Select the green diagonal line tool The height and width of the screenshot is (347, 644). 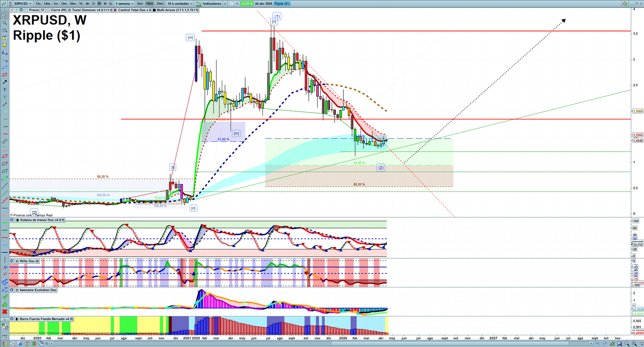click(x=5, y=193)
